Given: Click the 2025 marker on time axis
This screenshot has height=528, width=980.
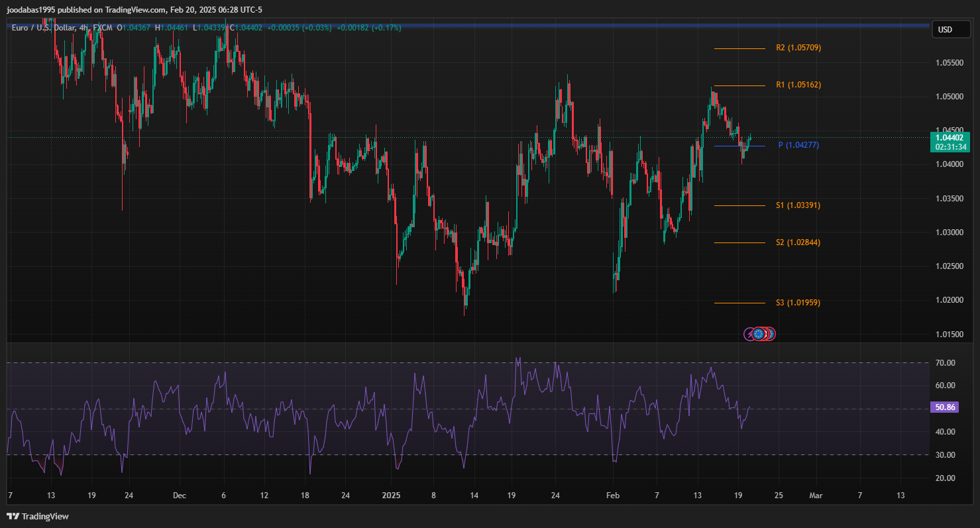Looking at the screenshot, I should [x=391, y=495].
